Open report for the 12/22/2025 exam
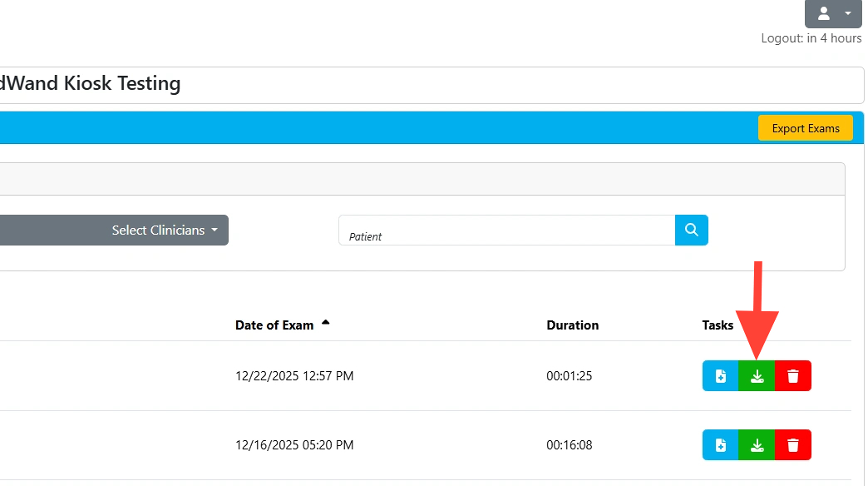The height and width of the screenshot is (486, 868). tap(720, 376)
